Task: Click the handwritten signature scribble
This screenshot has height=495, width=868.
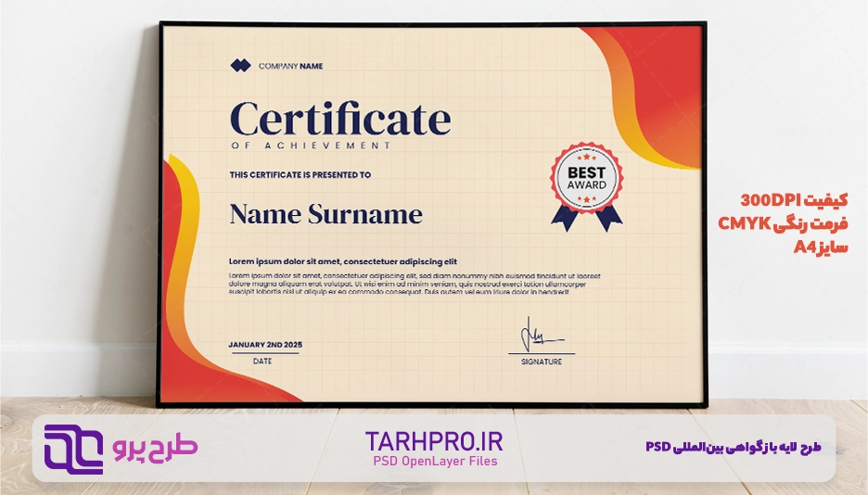Action: (x=537, y=332)
